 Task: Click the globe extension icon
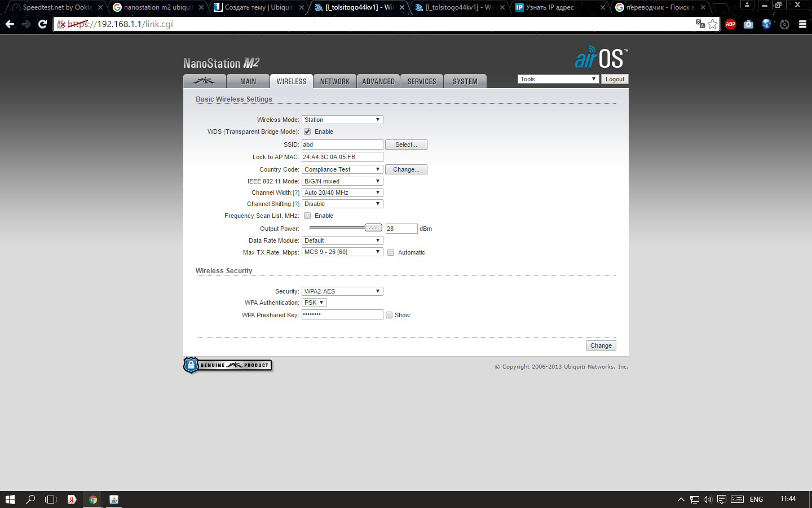[x=766, y=24]
